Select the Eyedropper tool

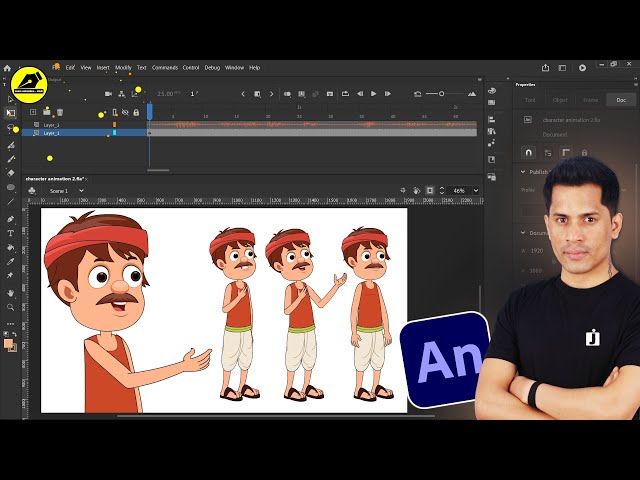(x=11, y=262)
